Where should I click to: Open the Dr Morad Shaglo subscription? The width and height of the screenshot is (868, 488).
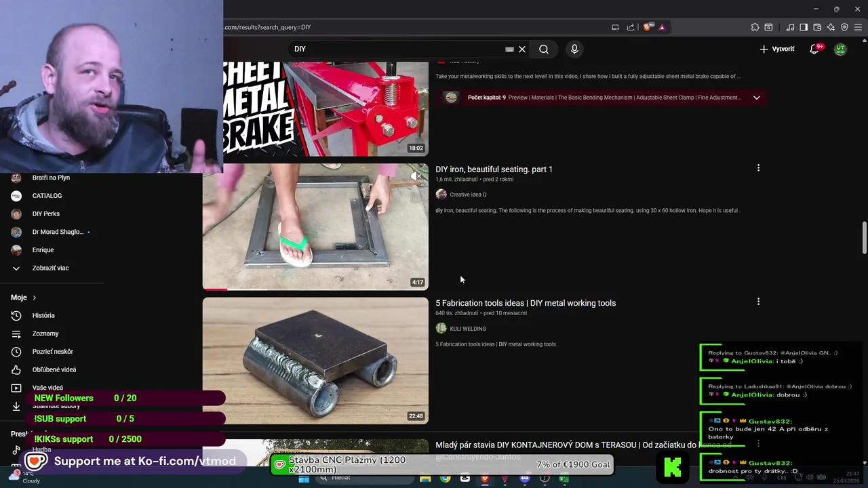click(58, 232)
